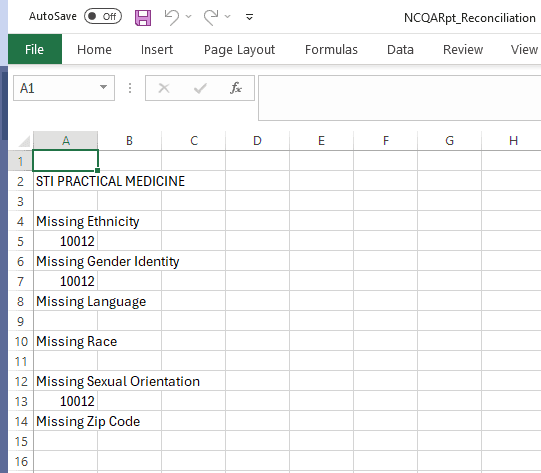Toggle the AutoSave switch
This screenshot has width=541, height=473.
coord(103,16)
